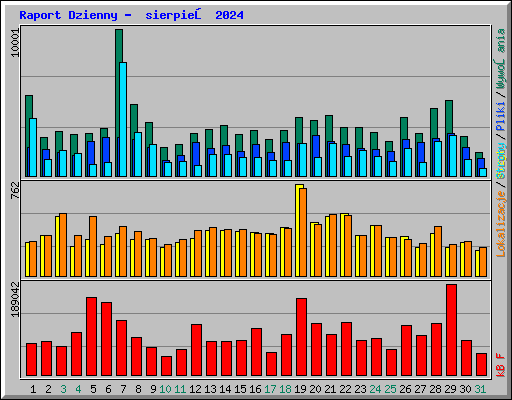
Task: Click day label "12" on the axis
Action: 195,389
